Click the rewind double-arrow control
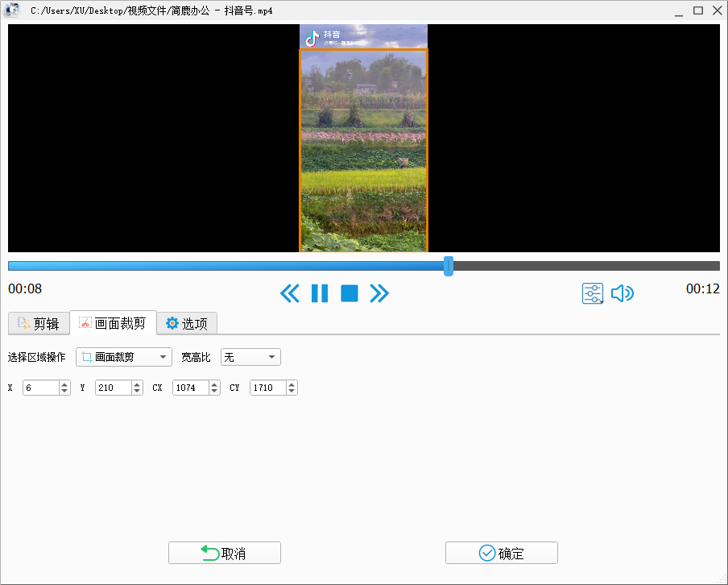The height and width of the screenshot is (585, 728). [289, 293]
